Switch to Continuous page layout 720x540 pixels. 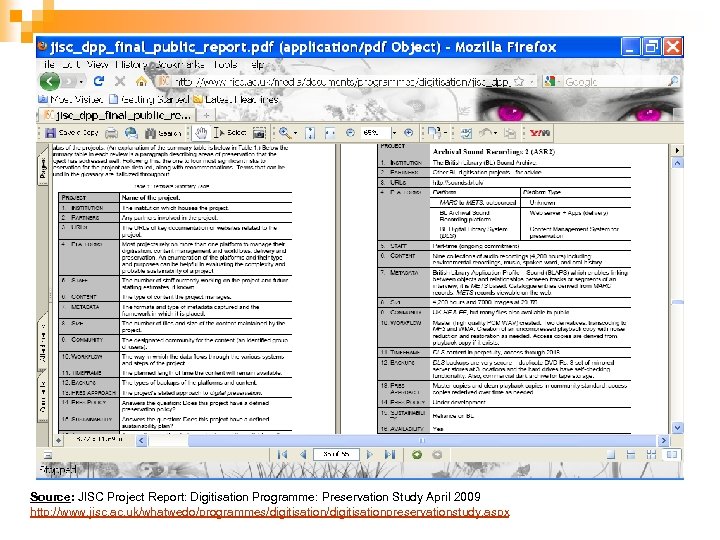631,455
